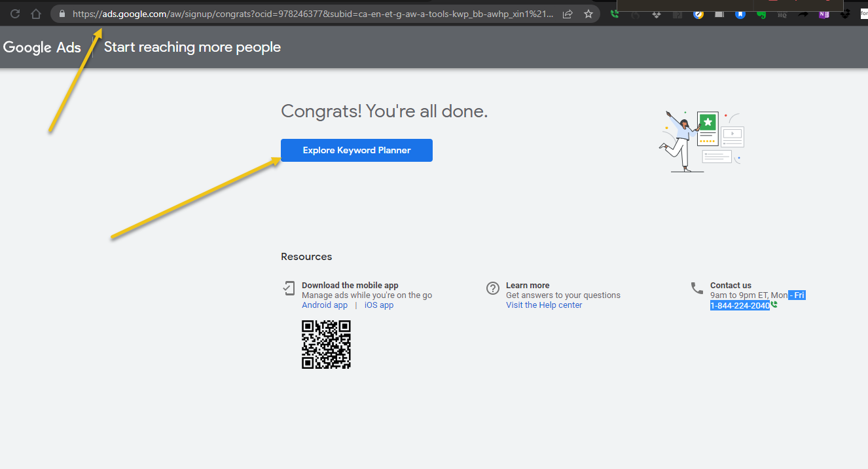Viewport: 868px width, 469px height.
Task: Bookmark this page with the star icon
Action: tap(588, 14)
